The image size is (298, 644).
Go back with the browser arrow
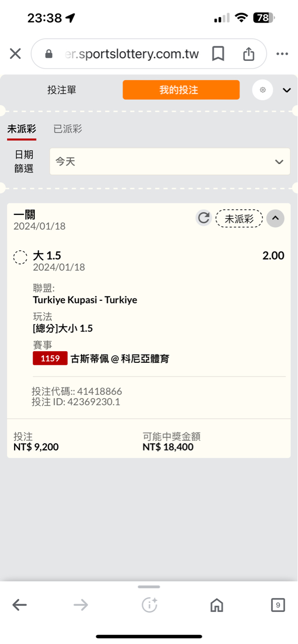point(20,605)
